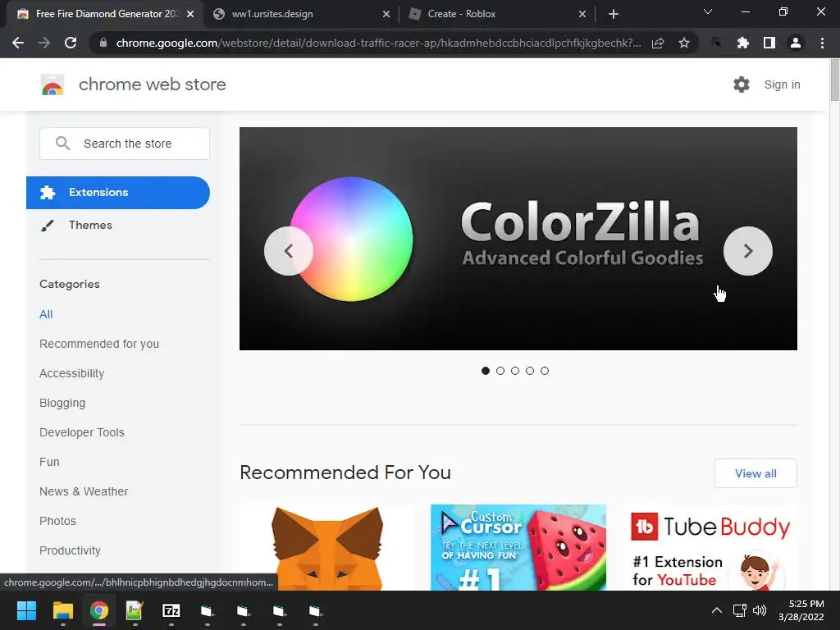The height and width of the screenshot is (630, 840).
Task: Click the Search the store field
Action: click(x=125, y=144)
